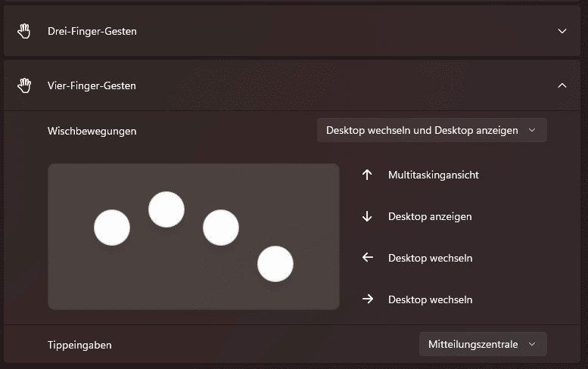Click the Wischbewegungen setting label
Viewport: 588px width, 369px height.
[92, 131]
